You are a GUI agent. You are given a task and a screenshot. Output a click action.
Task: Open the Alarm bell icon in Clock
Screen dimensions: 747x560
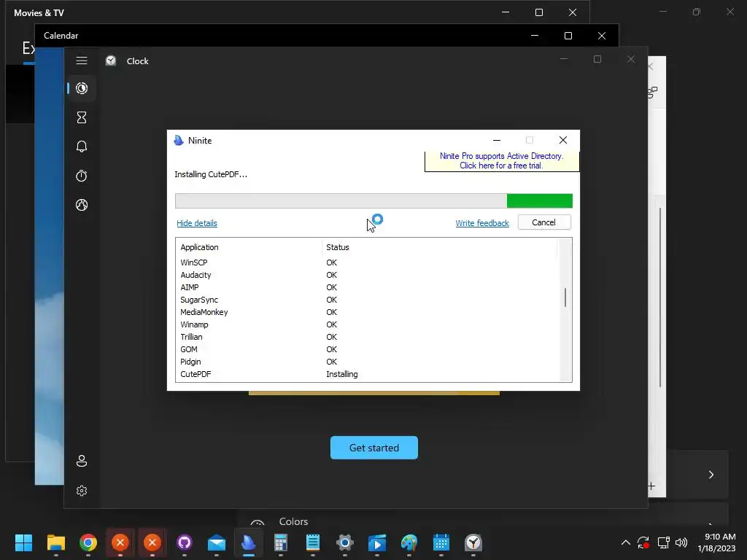click(82, 146)
